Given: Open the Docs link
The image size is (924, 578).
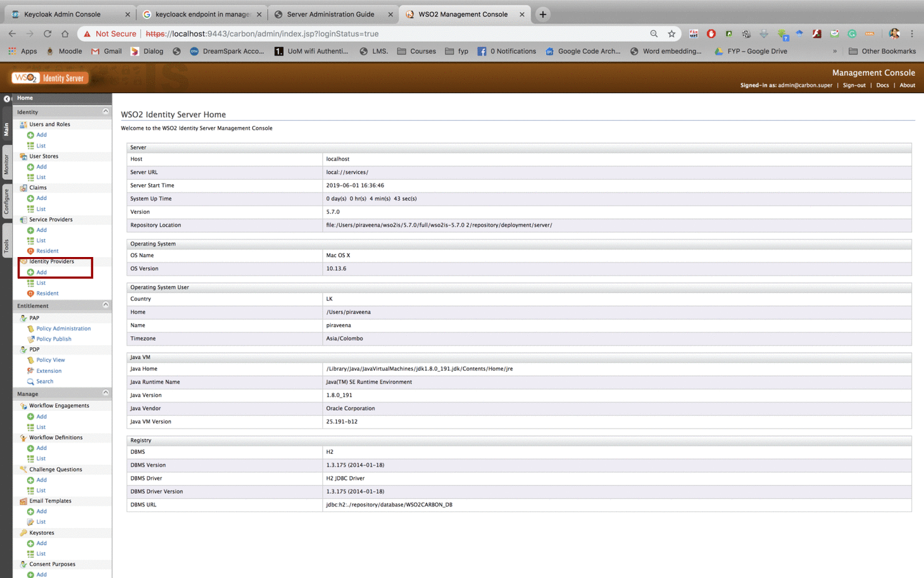Looking at the screenshot, I should [x=882, y=85].
